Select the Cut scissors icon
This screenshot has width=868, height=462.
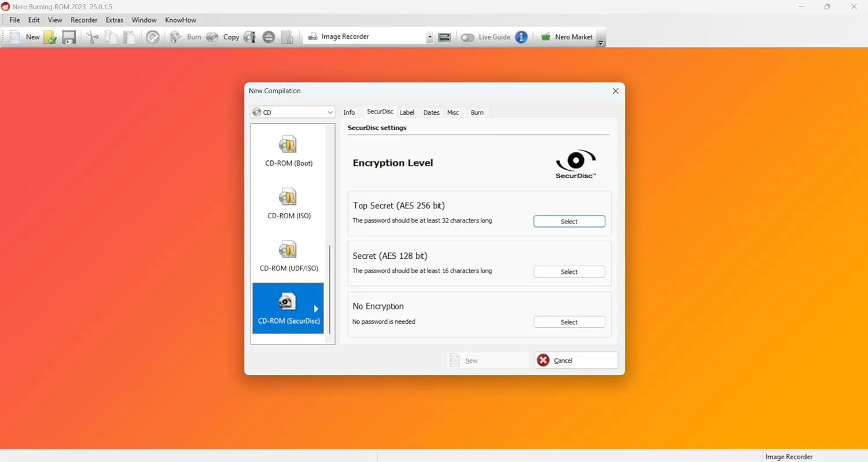point(91,36)
